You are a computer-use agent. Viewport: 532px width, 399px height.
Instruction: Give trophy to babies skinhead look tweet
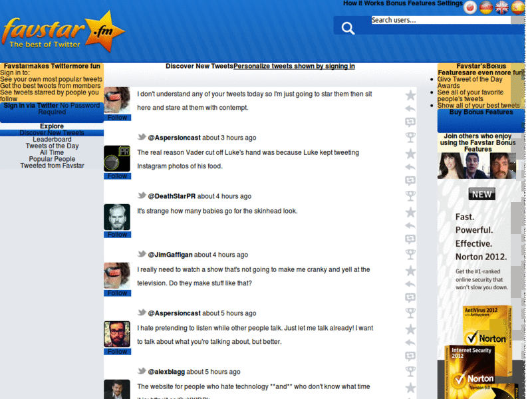click(x=410, y=255)
